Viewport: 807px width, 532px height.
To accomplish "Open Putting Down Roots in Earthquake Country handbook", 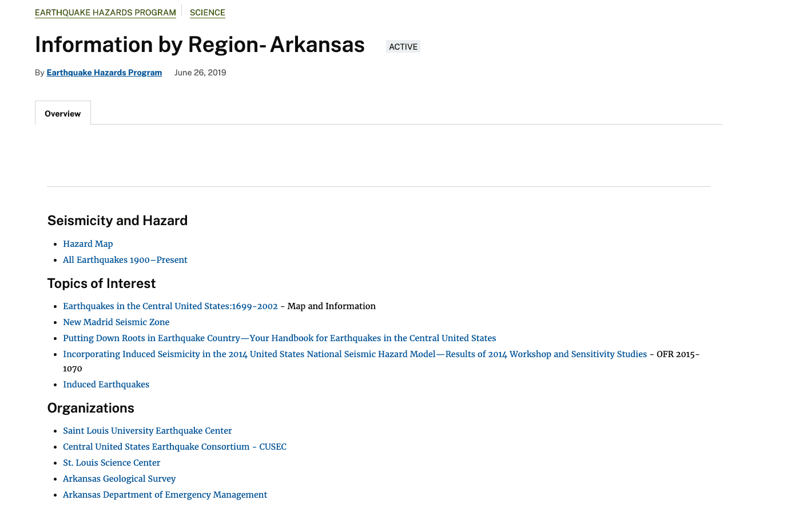I will coord(279,338).
